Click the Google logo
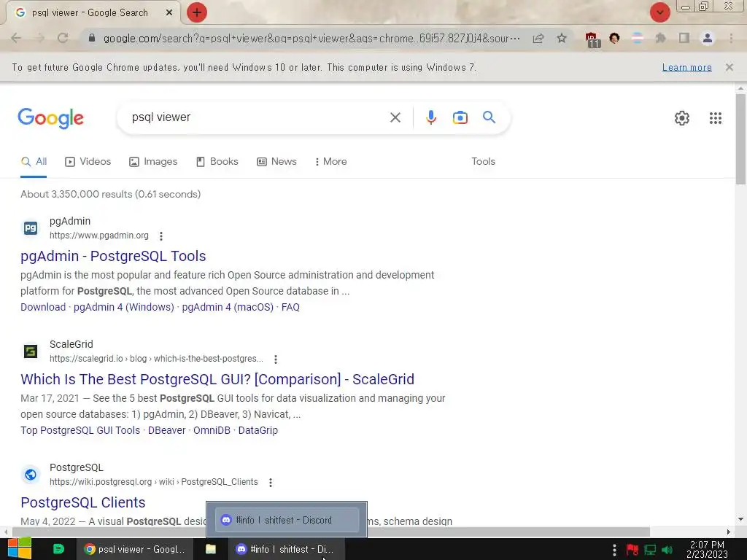The image size is (747, 560). [50, 117]
